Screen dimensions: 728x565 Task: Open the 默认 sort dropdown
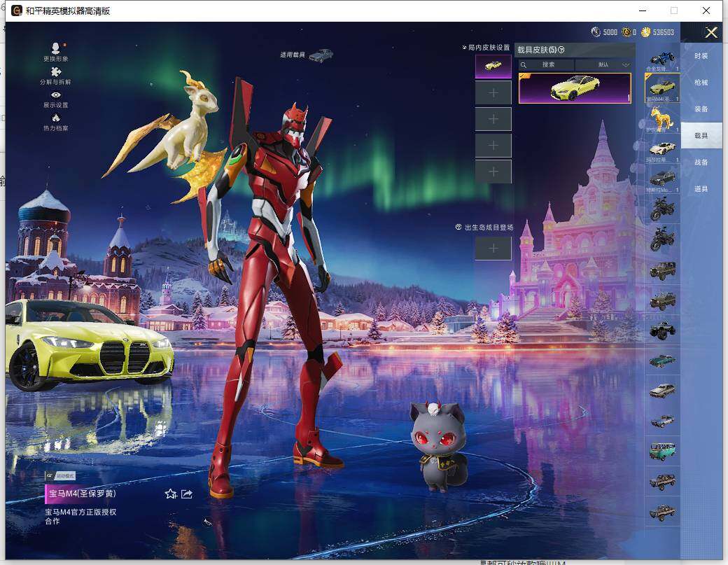(x=603, y=64)
